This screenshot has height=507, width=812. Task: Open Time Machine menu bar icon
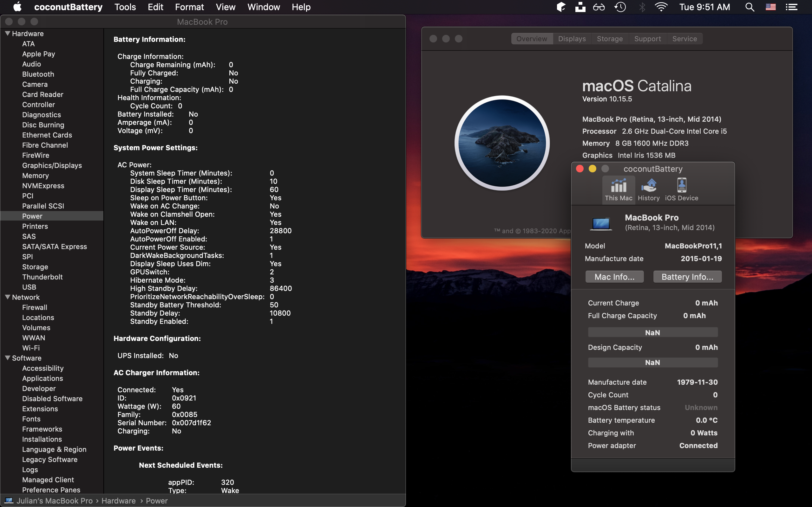(620, 7)
